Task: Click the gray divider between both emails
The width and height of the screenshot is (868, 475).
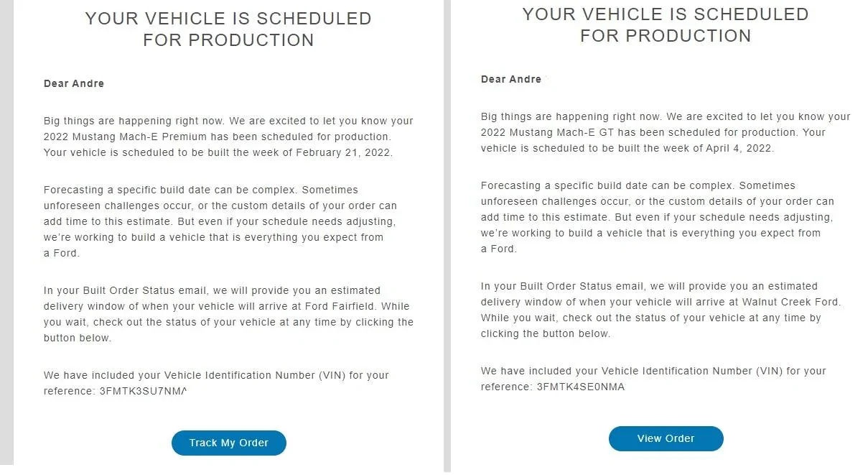Action: point(447,237)
